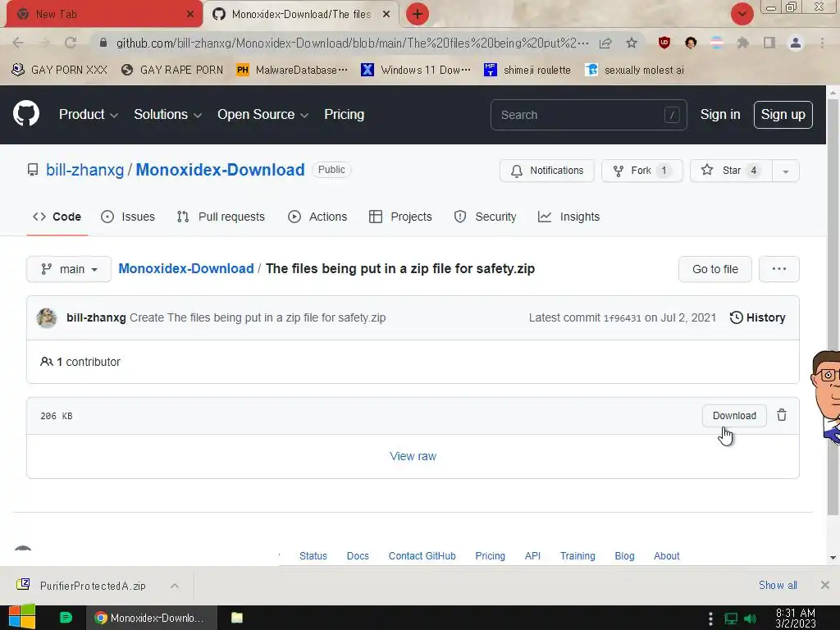This screenshot has height=630, width=840.
Task: Open the uBlock Origin extension icon
Action: point(664,43)
